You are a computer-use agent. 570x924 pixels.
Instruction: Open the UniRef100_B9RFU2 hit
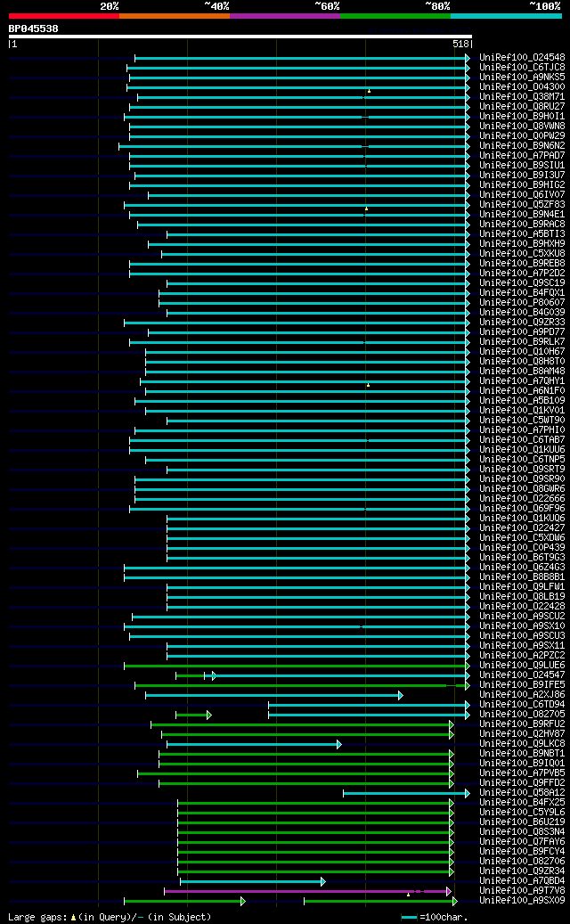522,724
